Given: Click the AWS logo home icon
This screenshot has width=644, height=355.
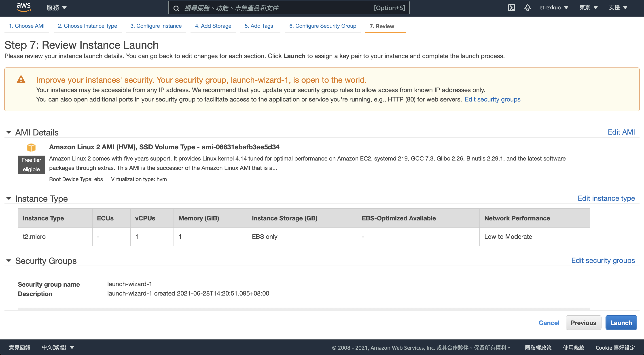Looking at the screenshot, I should 24,8.
